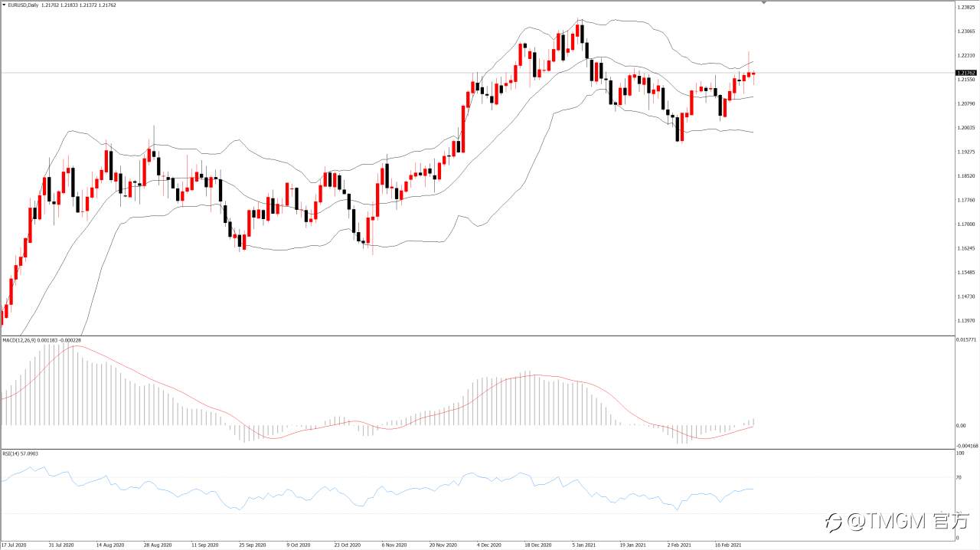This screenshot has width=980, height=550.
Task: Click the MACD 0.00 zero level label
Action: (961, 425)
